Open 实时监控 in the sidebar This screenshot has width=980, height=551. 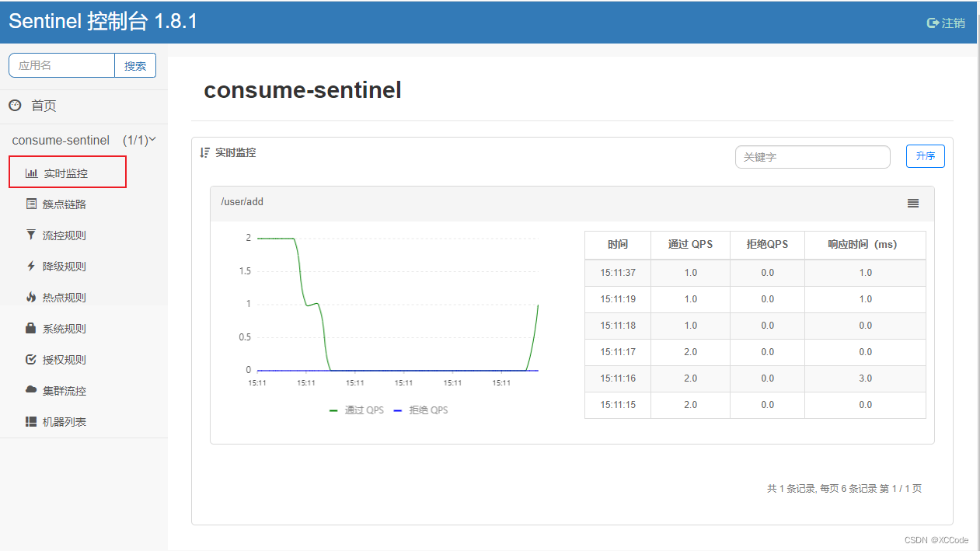68,172
